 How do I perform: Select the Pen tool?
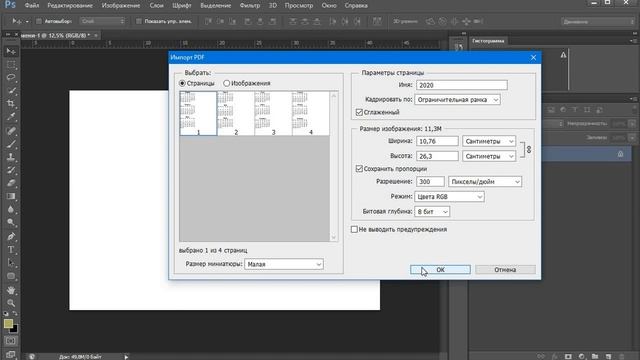[x=11, y=236]
